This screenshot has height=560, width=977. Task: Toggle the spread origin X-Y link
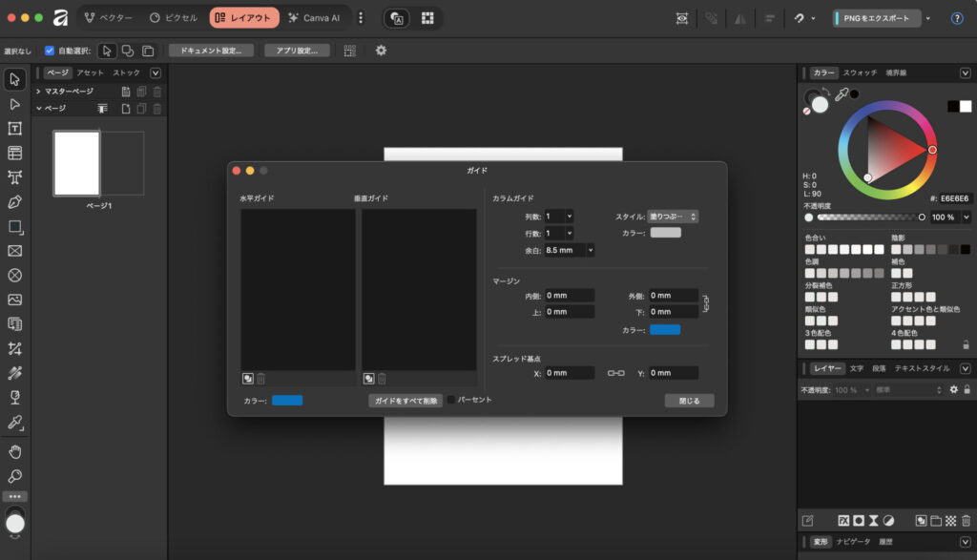pyautogui.click(x=615, y=373)
